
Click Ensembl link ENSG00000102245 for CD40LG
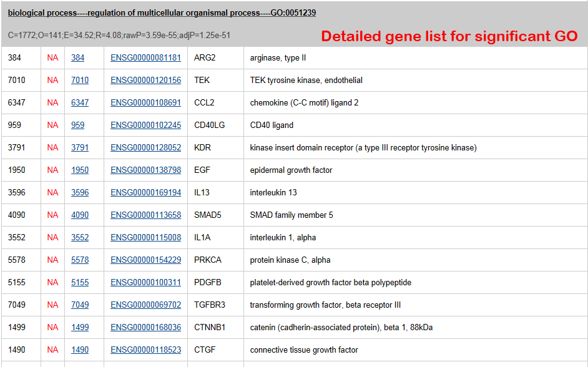coord(145,125)
